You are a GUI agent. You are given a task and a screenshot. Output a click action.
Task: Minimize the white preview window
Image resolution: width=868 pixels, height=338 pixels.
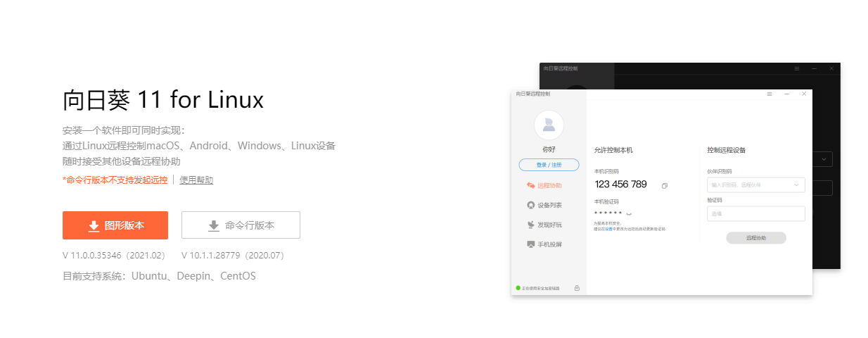786,94
